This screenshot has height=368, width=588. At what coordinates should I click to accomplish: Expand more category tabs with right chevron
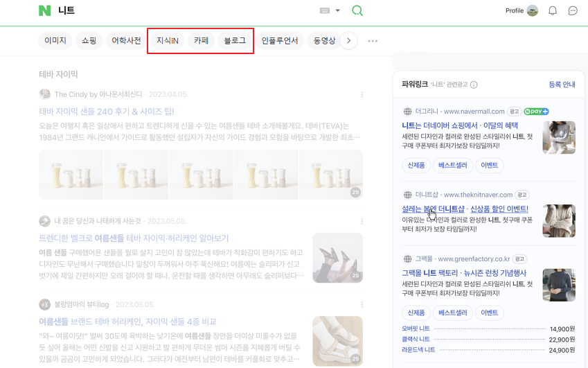(348, 41)
